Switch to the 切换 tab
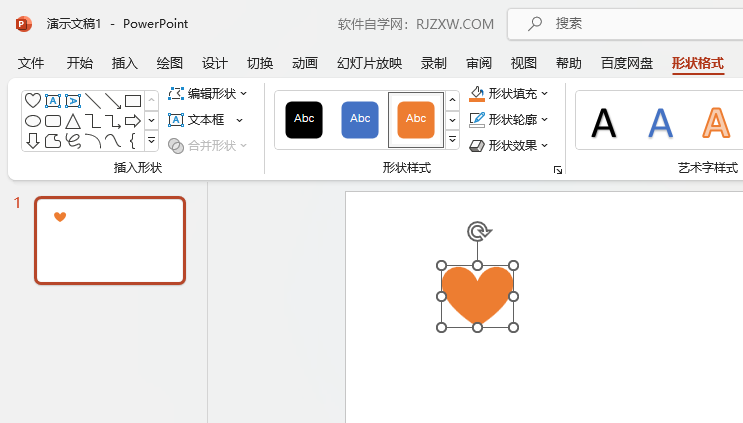The width and height of the screenshot is (743, 423). pyautogui.click(x=260, y=63)
